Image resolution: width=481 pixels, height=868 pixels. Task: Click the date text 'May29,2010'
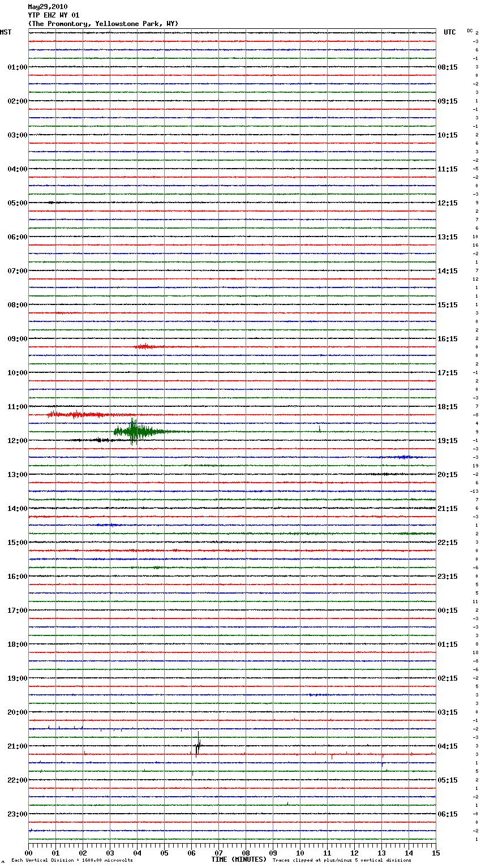(48, 7)
